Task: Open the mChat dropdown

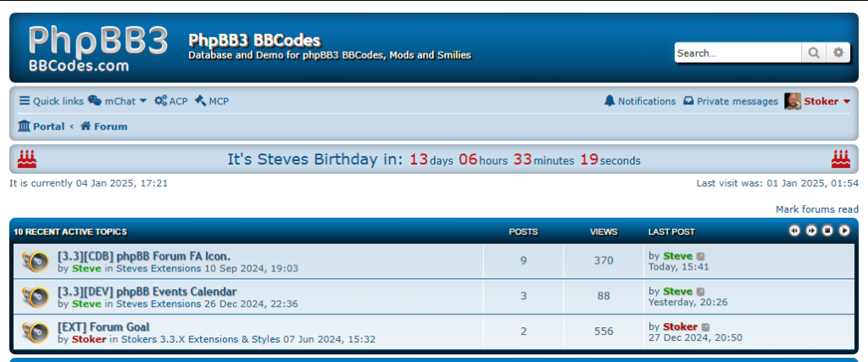Action: [117, 101]
